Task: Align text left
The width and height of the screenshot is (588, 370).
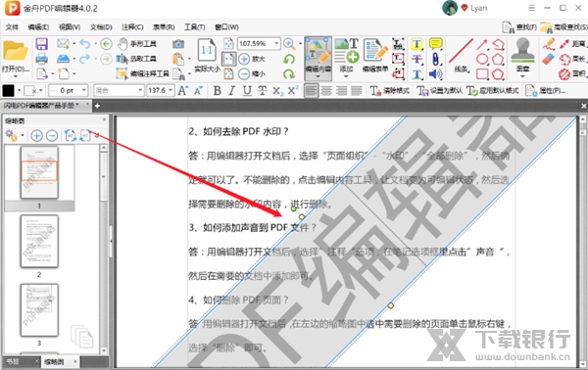Action: tap(312, 91)
